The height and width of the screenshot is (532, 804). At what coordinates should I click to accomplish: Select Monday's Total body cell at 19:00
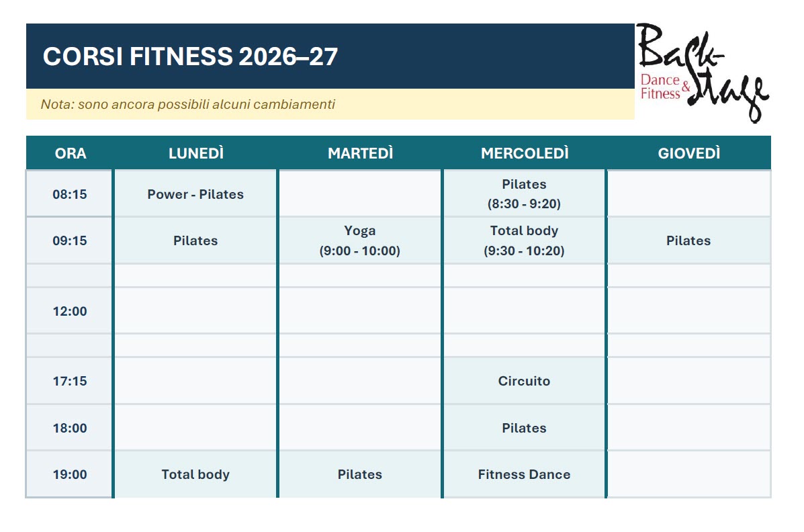(x=195, y=474)
